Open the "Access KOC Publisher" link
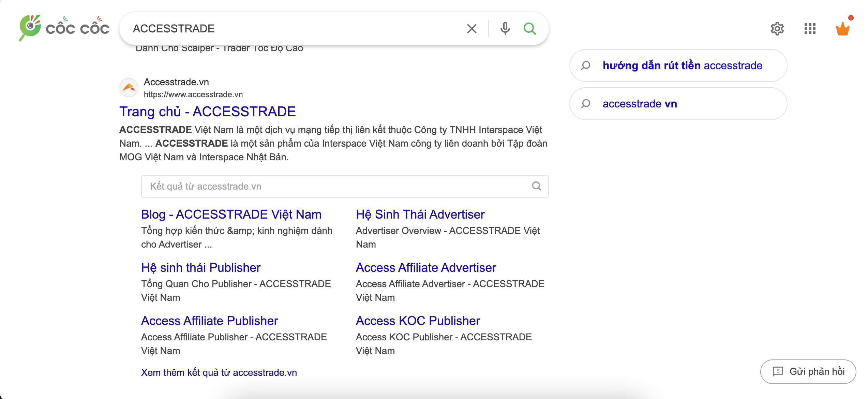The height and width of the screenshot is (399, 868). (418, 321)
